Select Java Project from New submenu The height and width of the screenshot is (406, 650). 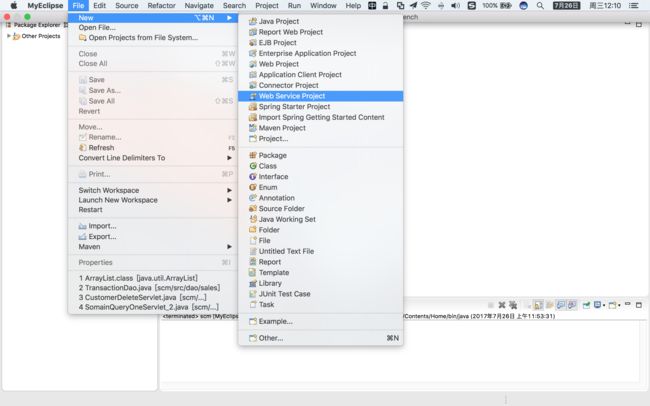tap(320, 21)
